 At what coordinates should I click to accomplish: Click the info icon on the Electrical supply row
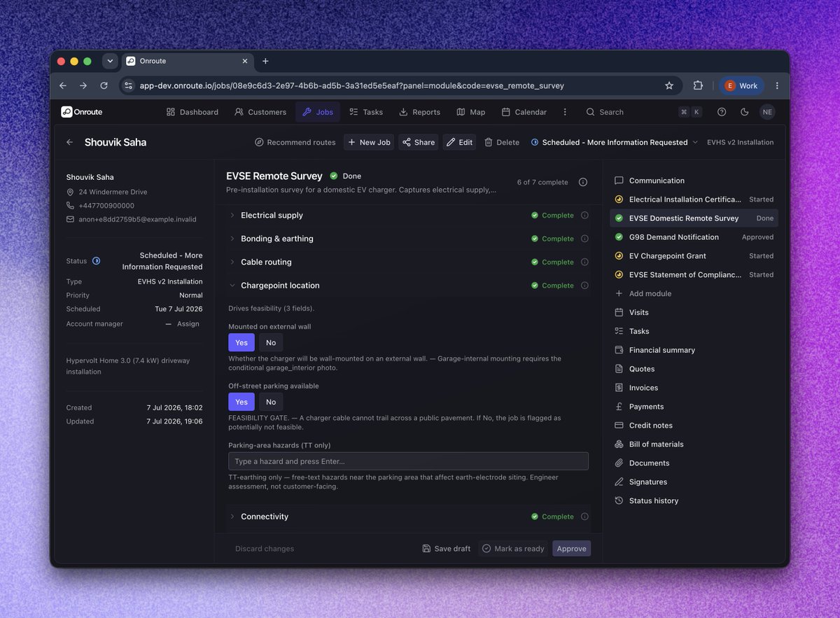tap(584, 216)
